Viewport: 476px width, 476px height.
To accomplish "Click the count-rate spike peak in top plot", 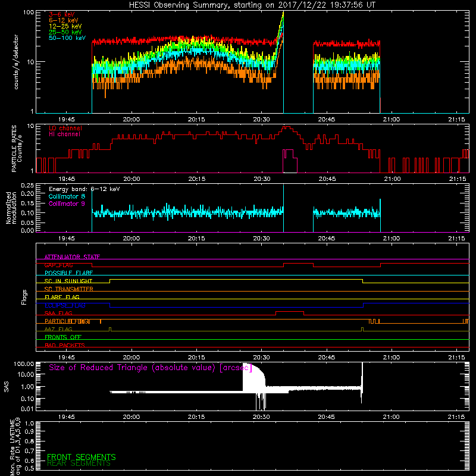I will pos(283,13).
